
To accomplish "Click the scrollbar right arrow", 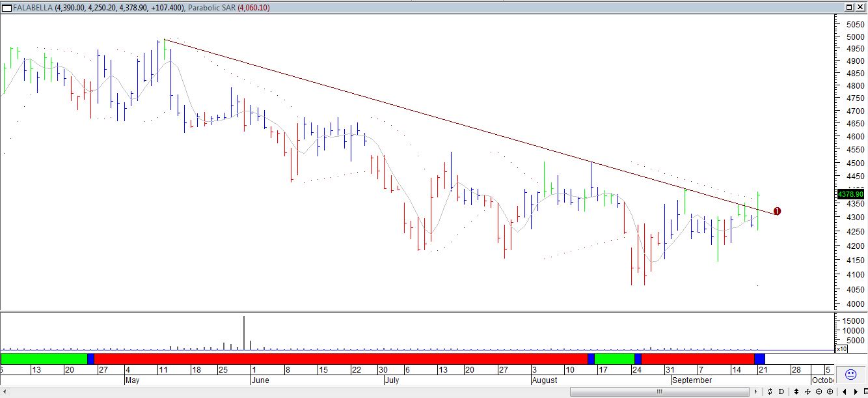I will point(756,391).
